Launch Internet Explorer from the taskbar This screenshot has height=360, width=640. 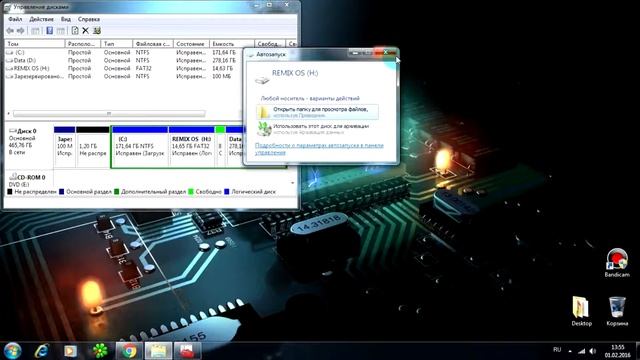click(42, 351)
